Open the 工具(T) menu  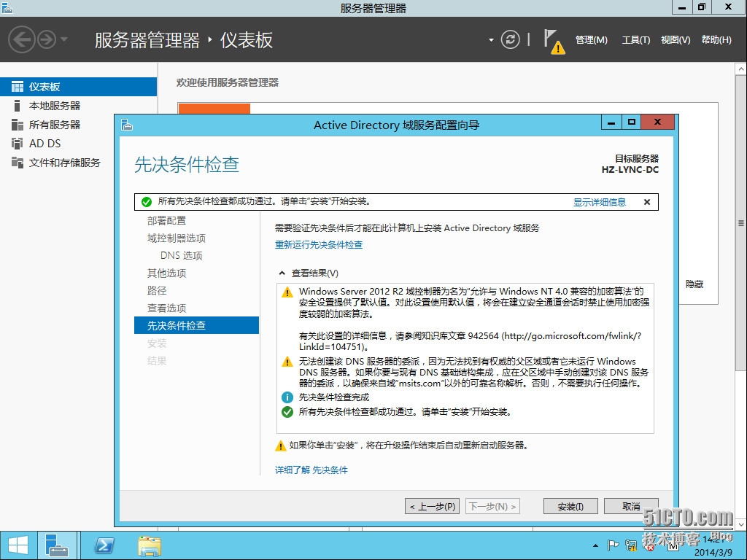(x=635, y=40)
